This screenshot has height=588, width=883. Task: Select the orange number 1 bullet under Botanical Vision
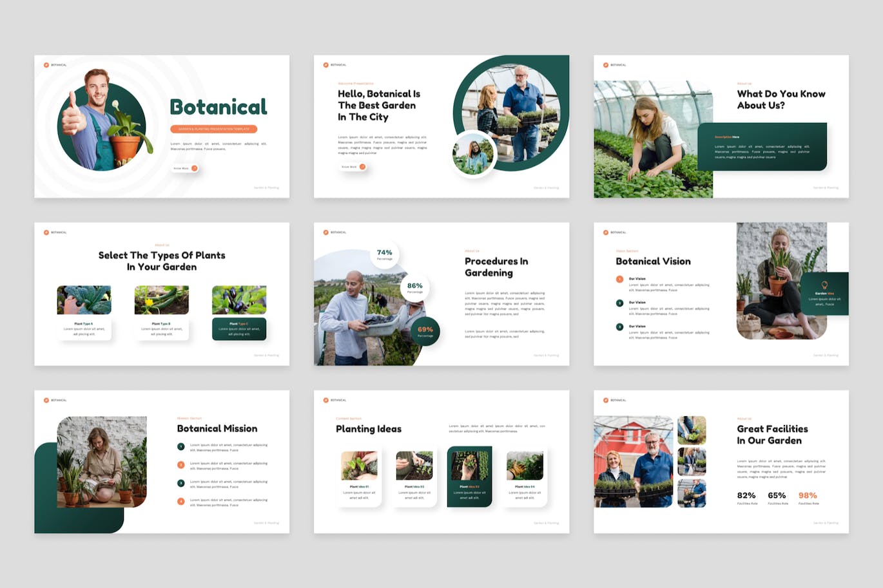click(619, 280)
